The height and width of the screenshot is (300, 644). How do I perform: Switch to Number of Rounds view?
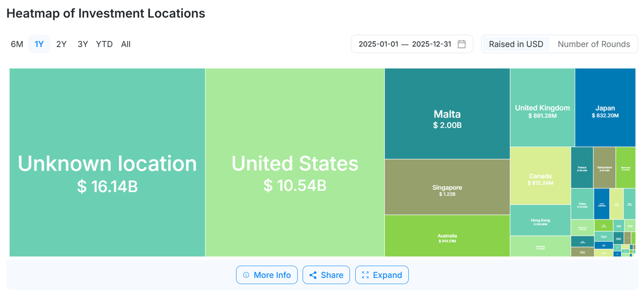pyautogui.click(x=594, y=44)
